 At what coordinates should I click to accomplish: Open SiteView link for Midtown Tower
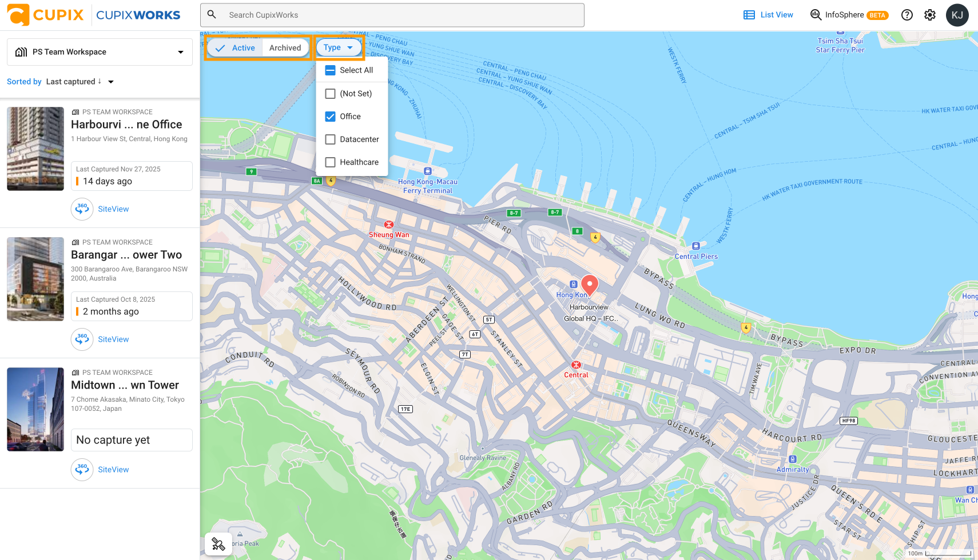point(113,470)
